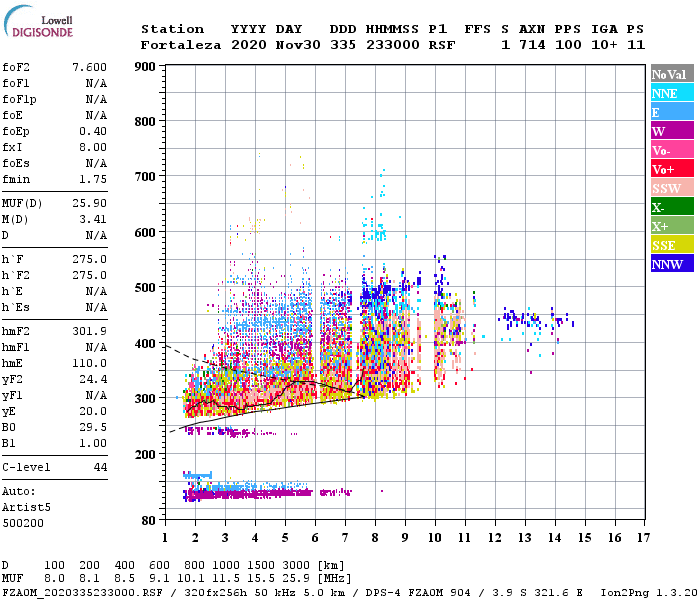This screenshot has width=700, height=600.
Task: Select the NNE cyan legend swatch
Action: tap(672, 93)
